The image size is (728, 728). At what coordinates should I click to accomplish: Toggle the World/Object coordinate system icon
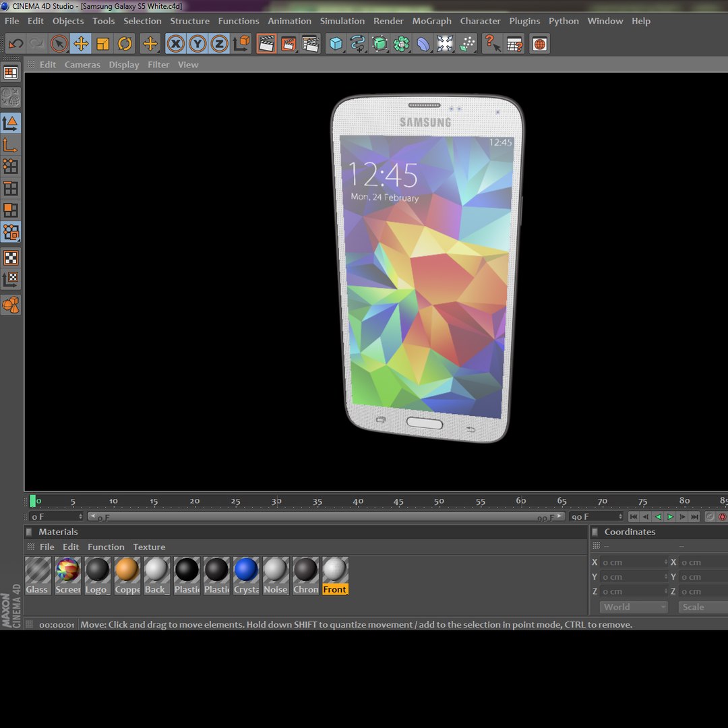[241, 44]
